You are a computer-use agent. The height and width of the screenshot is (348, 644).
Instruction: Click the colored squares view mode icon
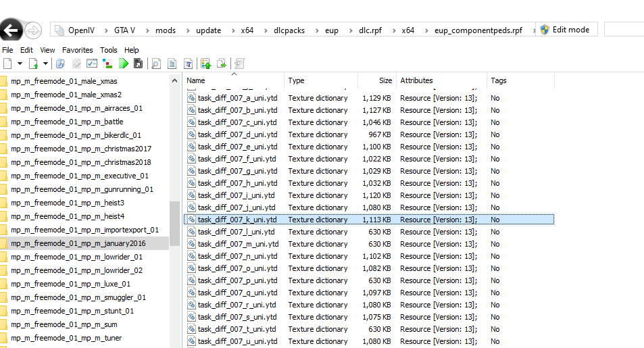107,64
